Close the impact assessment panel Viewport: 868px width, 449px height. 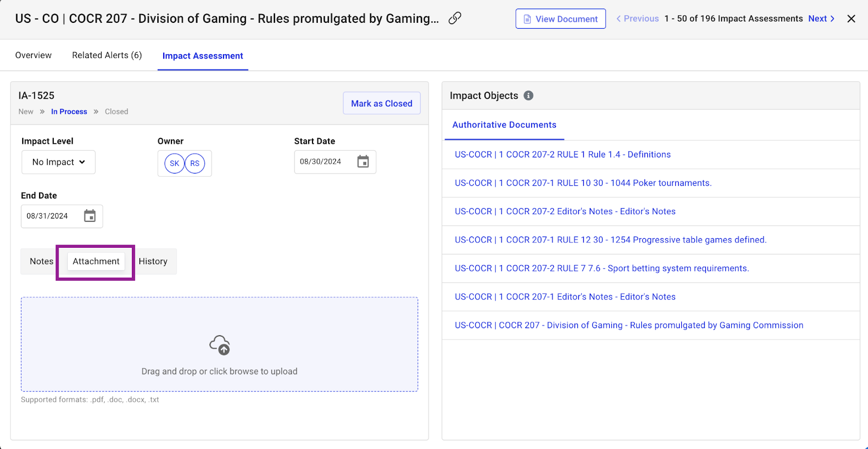pyautogui.click(x=851, y=19)
